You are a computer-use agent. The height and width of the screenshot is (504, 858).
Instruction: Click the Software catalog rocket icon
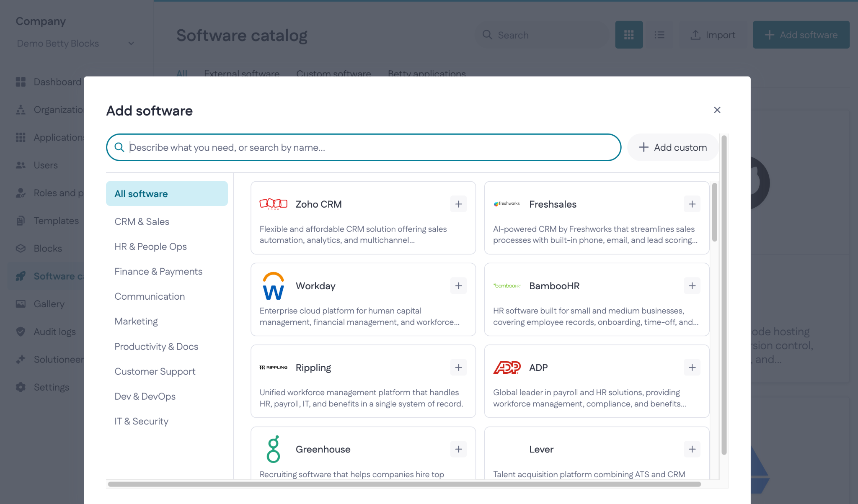pyautogui.click(x=21, y=276)
